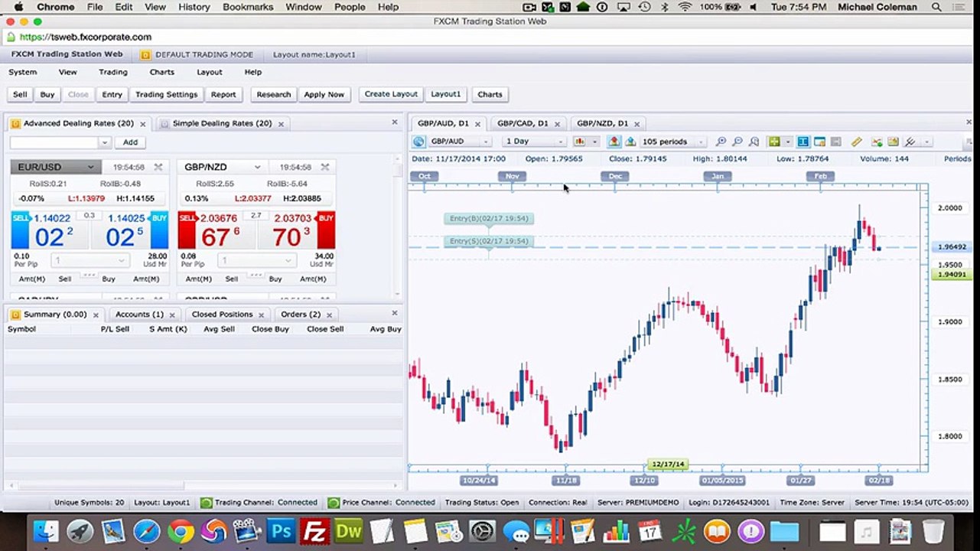Zoom out on the GBP/AUD chart

[737, 142]
